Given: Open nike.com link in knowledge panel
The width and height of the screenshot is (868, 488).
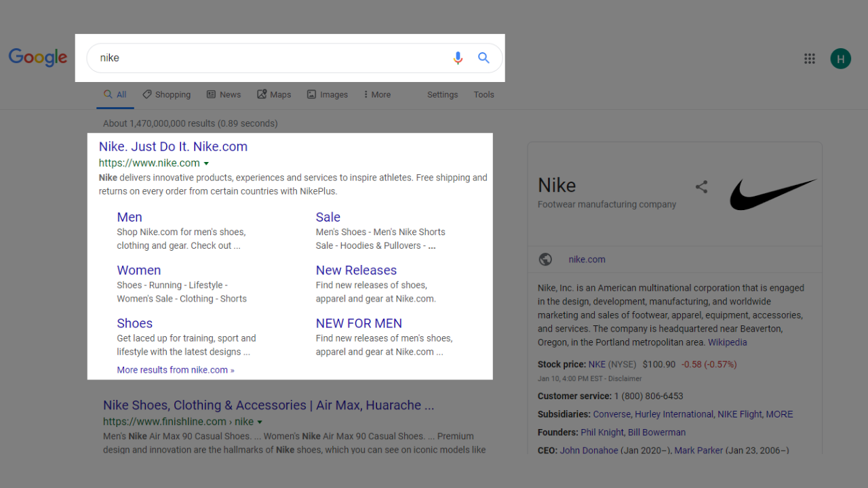Looking at the screenshot, I should 587,260.
